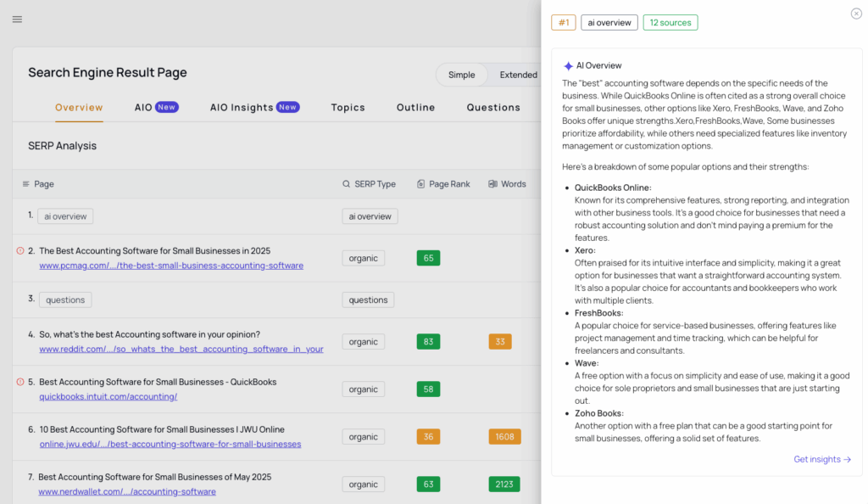This screenshot has width=868, height=504.
Task: Go to the Topics tab
Action: tap(348, 108)
